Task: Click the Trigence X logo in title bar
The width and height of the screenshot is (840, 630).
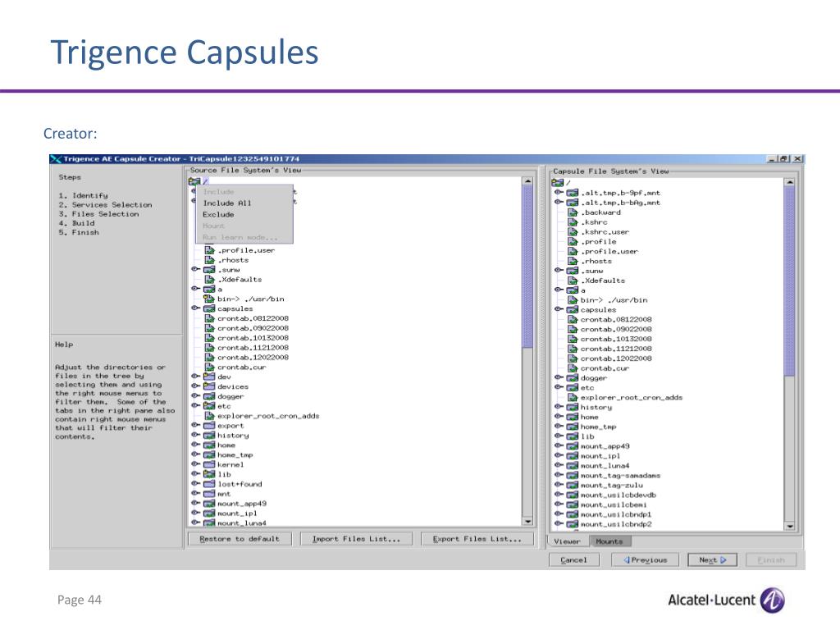Action: (x=56, y=158)
